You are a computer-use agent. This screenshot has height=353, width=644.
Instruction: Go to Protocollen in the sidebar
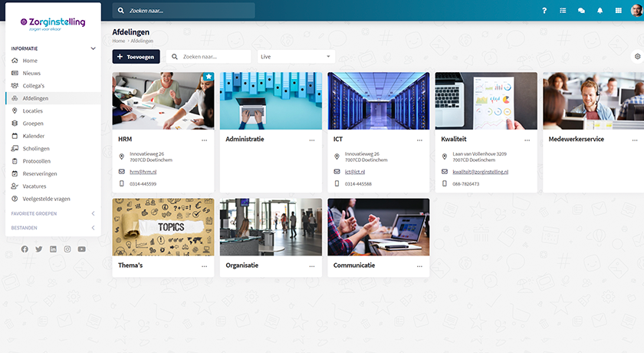pyautogui.click(x=37, y=161)
